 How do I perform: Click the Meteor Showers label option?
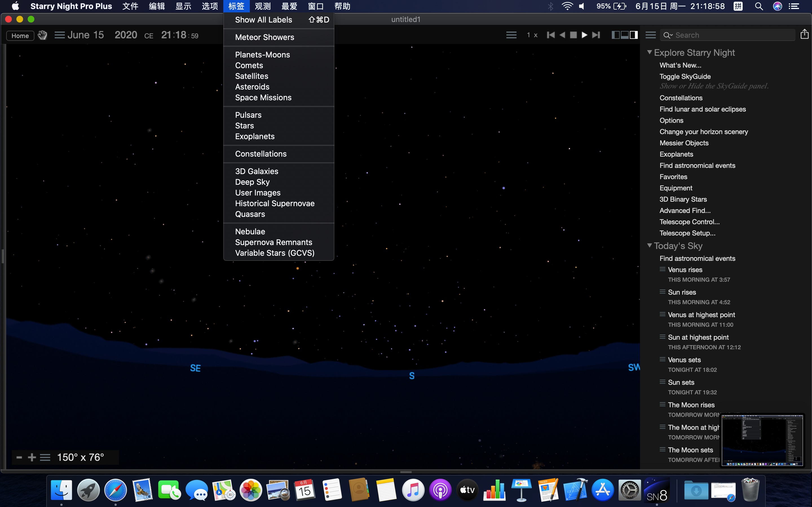[265, 36]
